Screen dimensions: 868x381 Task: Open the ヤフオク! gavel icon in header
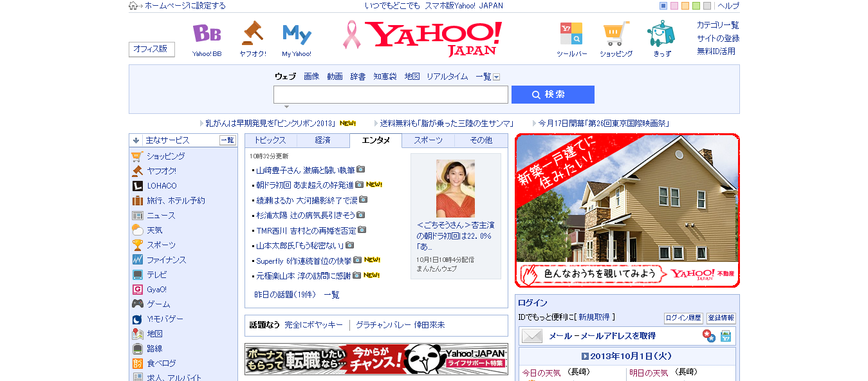point(252,33)
